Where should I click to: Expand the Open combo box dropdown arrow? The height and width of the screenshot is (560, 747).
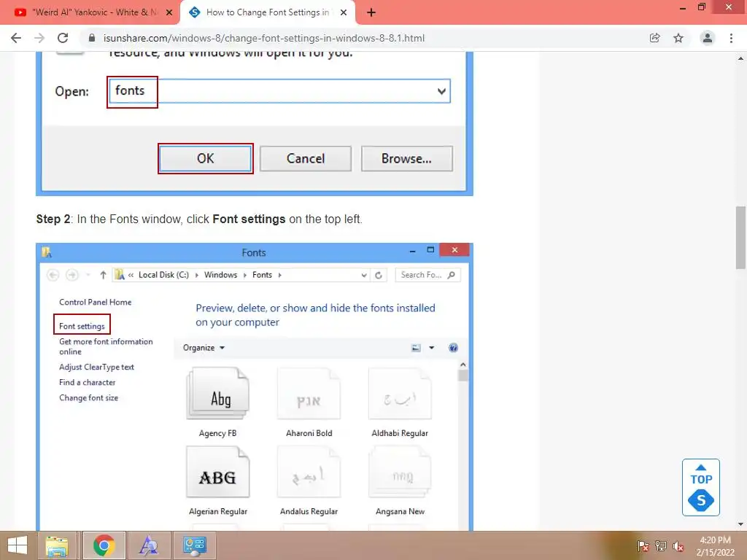coord(441,91)
